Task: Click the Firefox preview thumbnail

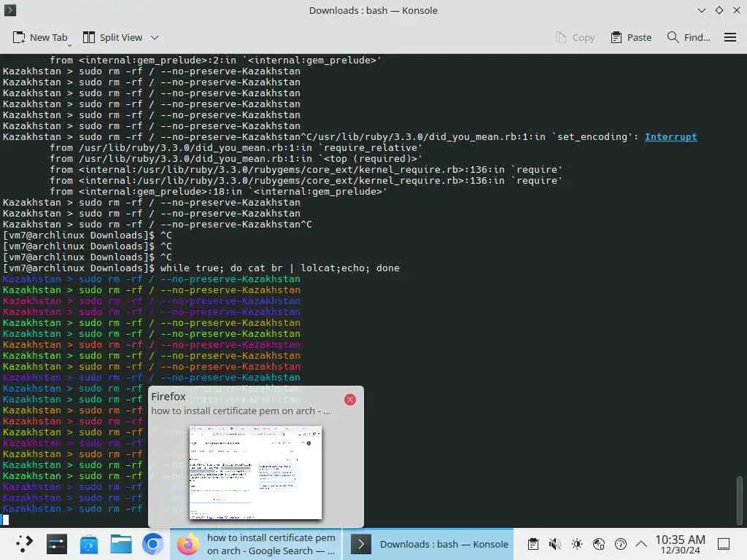Action: click(255, 472)
